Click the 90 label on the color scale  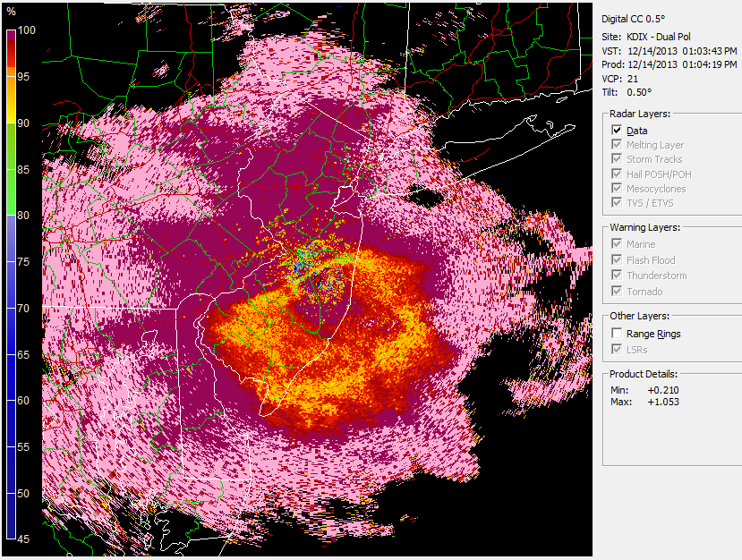23,123
